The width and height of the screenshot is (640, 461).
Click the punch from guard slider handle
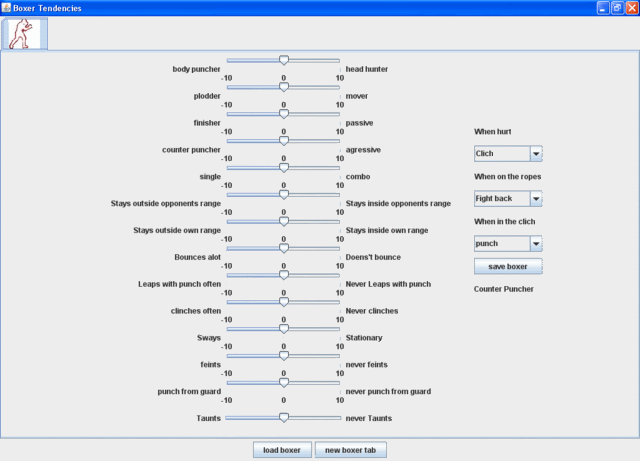[x=283, y=382]
